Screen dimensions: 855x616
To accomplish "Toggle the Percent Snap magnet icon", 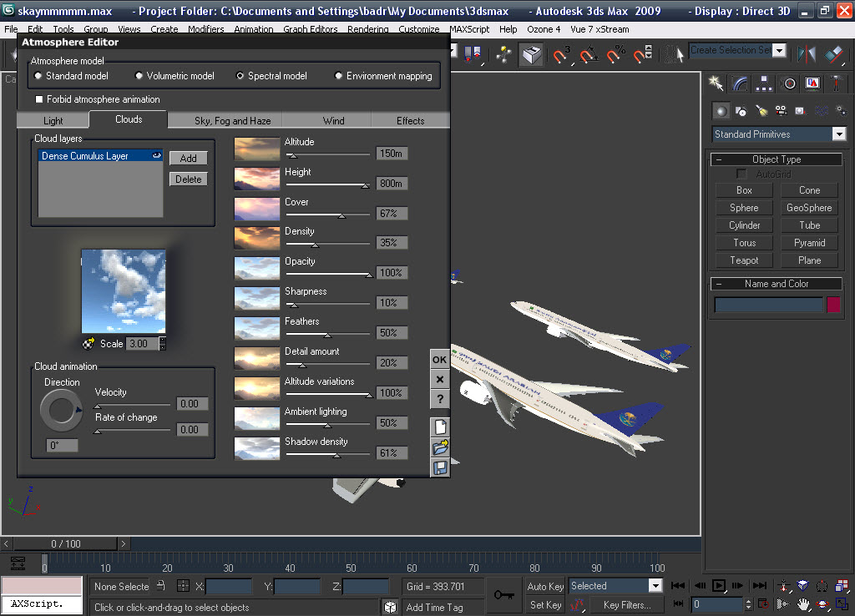I will (x=616, y=55).
